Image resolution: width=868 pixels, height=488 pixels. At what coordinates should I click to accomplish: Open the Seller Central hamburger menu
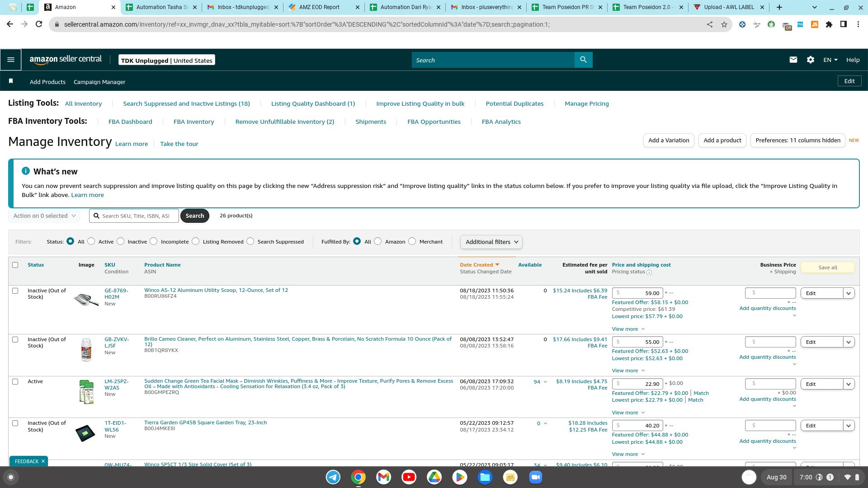[x=11, y=60]
